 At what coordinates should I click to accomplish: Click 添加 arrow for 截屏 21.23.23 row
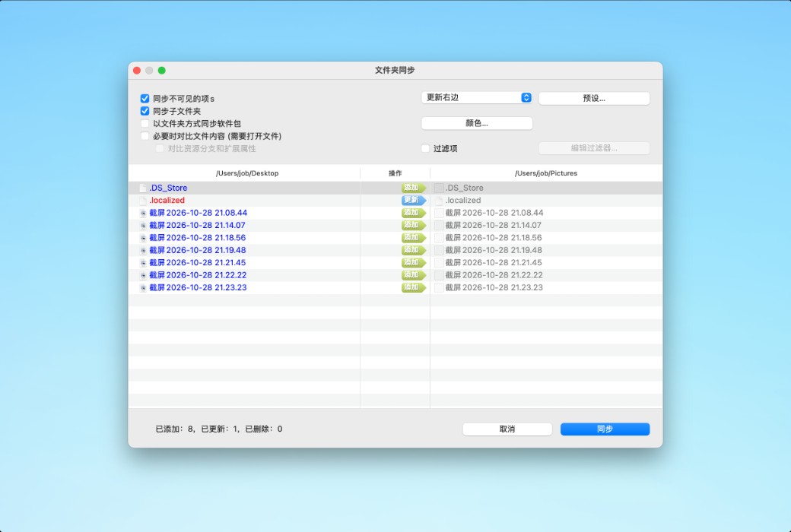(414, 287)
